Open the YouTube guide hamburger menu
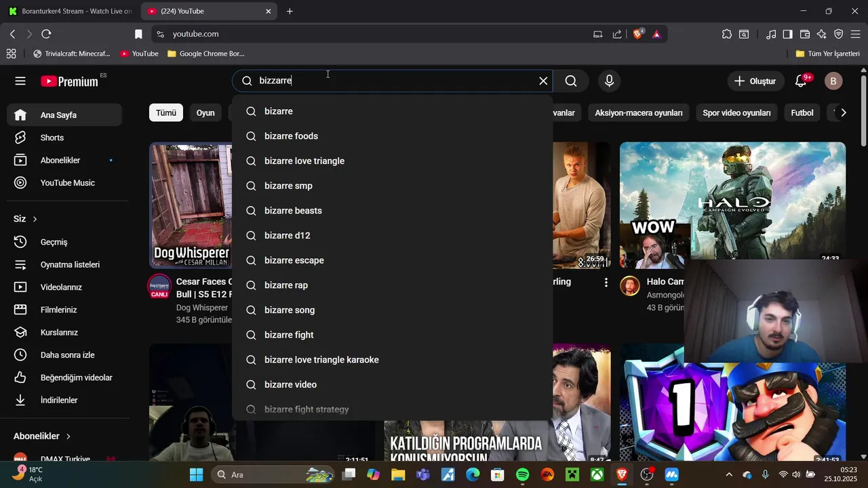 (x=20, y=81)
